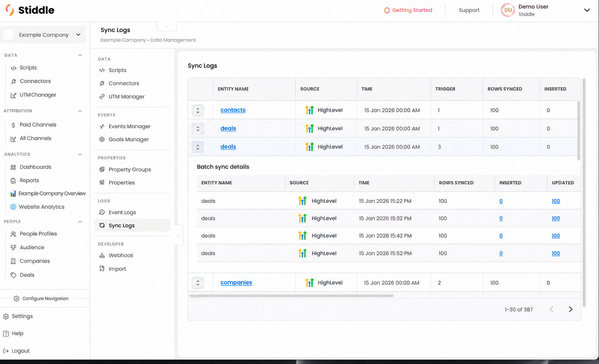
Task: Click updated 100 link for 15:42 PM batch
Action: pos(556,236)
